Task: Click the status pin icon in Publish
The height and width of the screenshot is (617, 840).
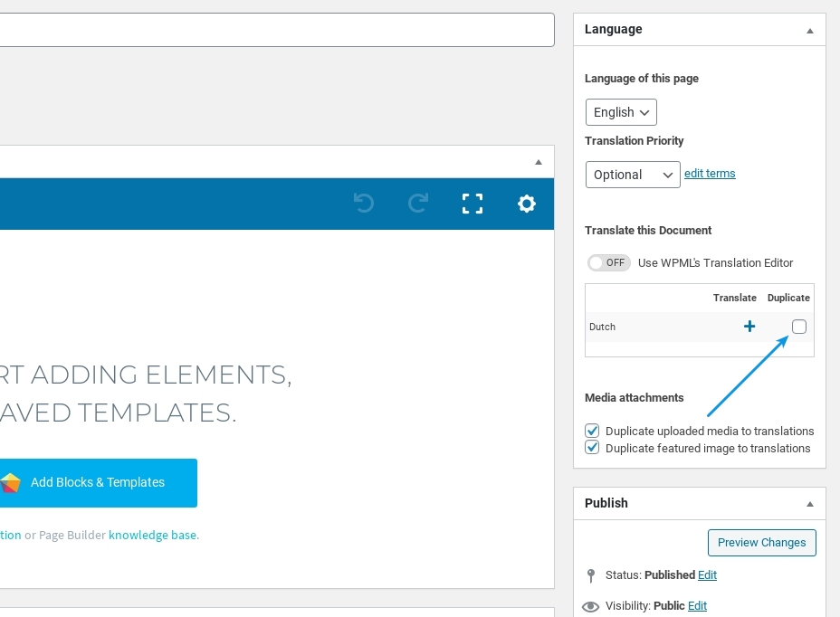Action: pyautogui.click(x=591, y=575)
